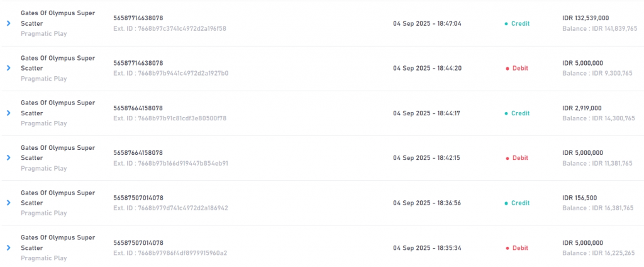Click the IDR 156,500 amount
This screenshot has width=644, height=267.
(579, 198)
